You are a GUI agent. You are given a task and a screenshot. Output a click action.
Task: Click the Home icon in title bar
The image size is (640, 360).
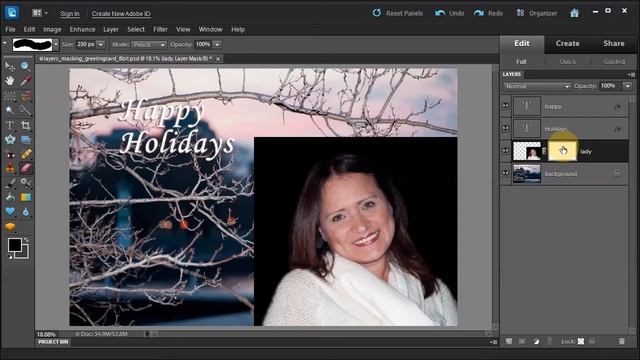(574, 13)
